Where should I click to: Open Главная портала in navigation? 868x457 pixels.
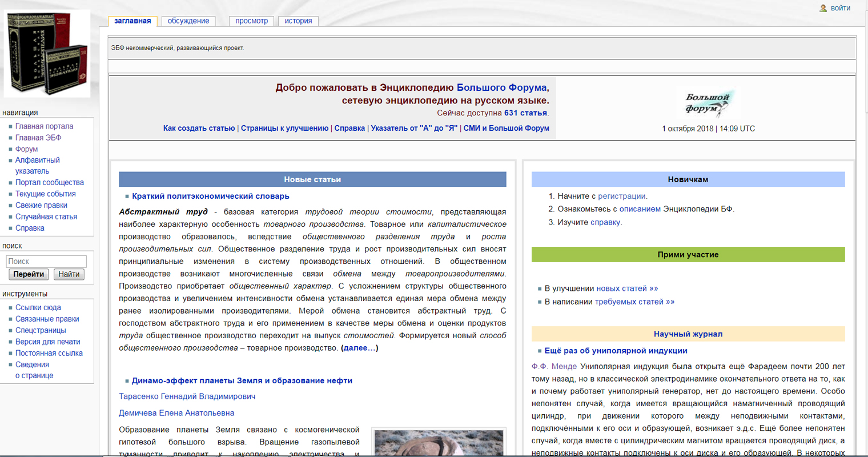(44, 126)
